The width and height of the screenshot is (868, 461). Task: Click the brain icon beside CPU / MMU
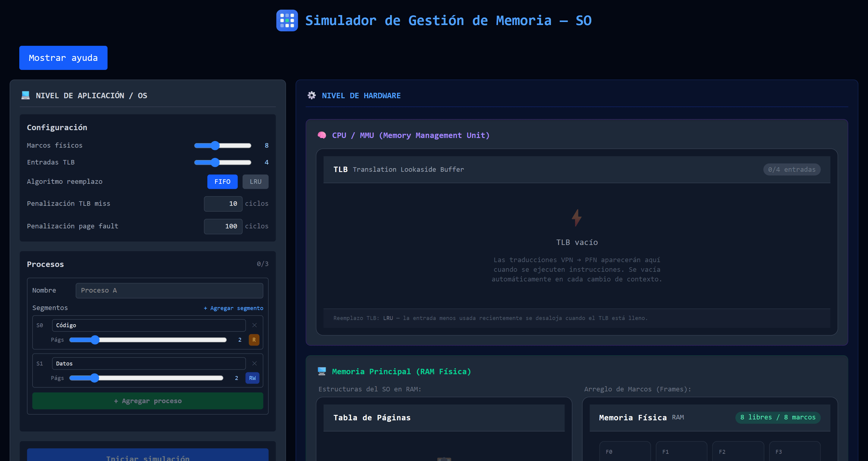(322, 135)
